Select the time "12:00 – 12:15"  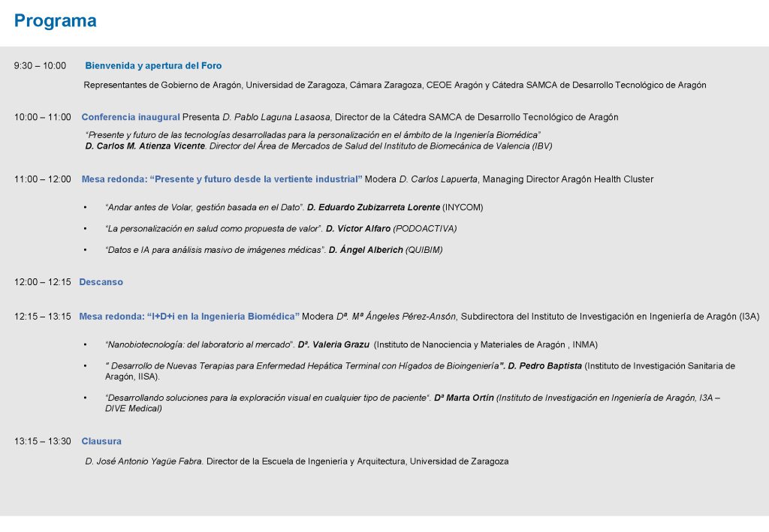(43, 282)
